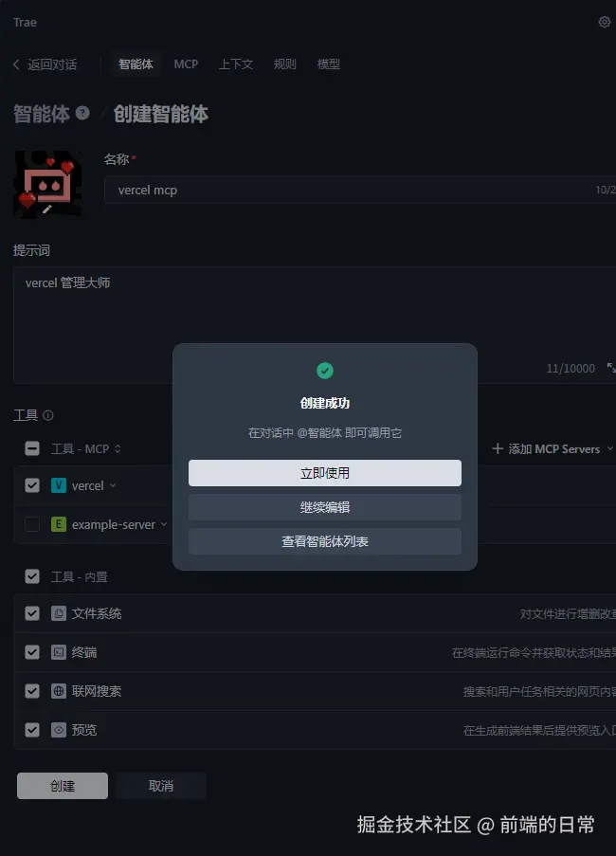The image size is (616, 856).
Task: Click the plus icon for 添加 MCP Servers
Action: [x=497, y=448]
